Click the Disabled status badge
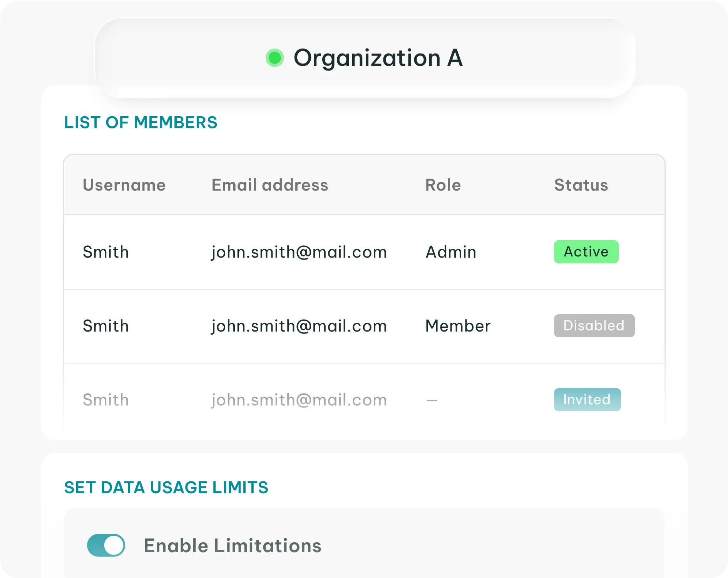The height and width of the screenshot is (578, 728). [x=594, y=326]
